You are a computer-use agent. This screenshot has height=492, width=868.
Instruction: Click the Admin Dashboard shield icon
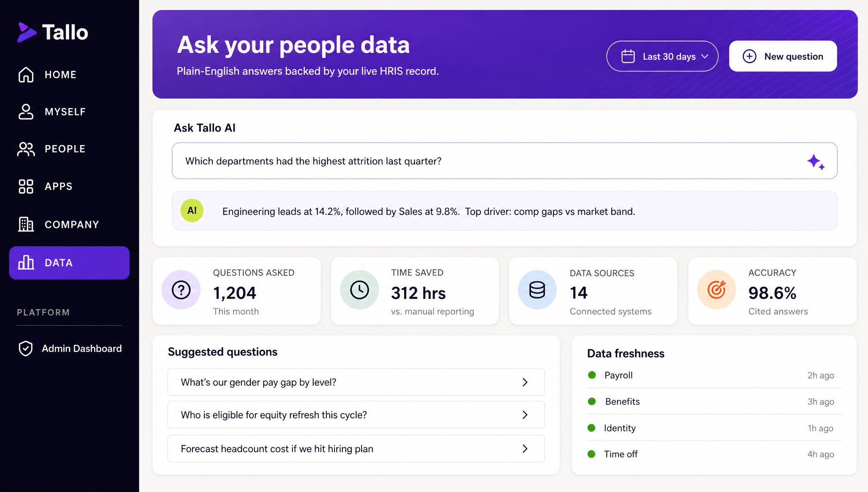click(26, 349)
